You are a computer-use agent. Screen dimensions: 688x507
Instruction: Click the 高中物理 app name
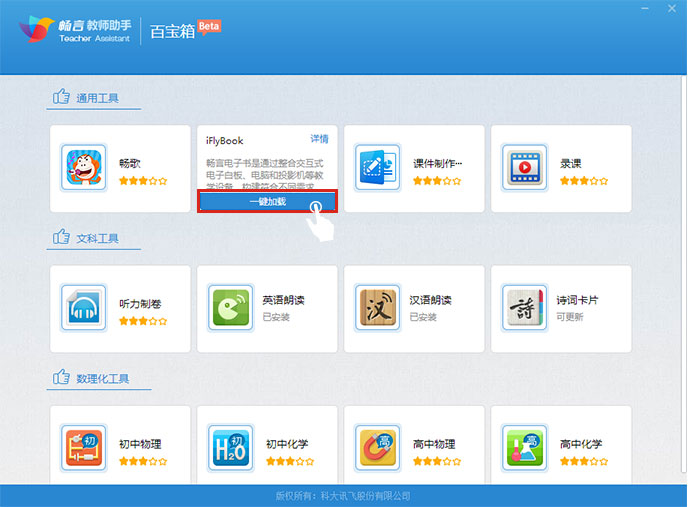(434, 444)
